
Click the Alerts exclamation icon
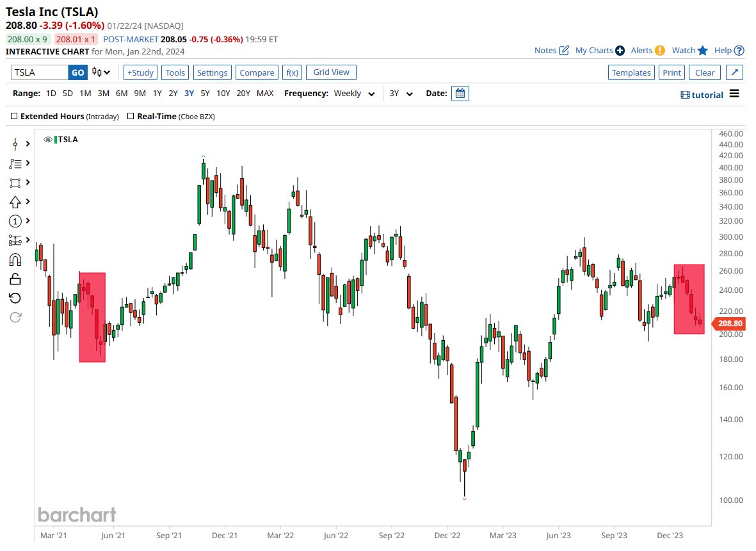(660, 51)
